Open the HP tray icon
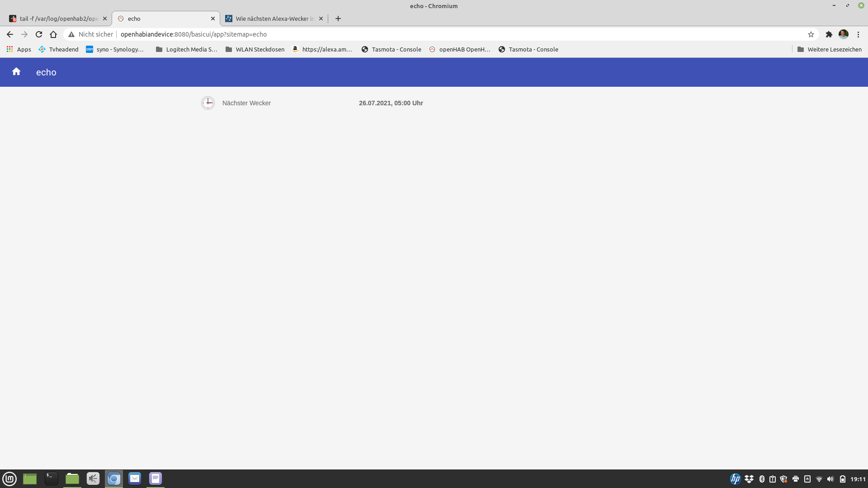Image resolution: width=868 pixels, height=488 pixels. click(736, 479)
